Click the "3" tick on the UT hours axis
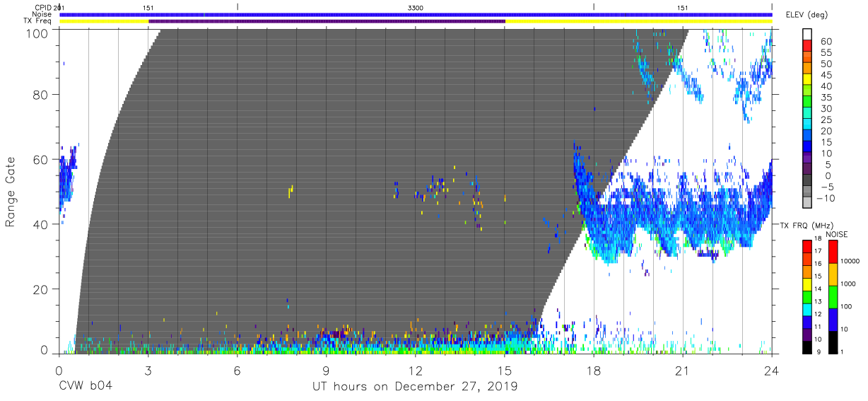 (x=148, y=369)
